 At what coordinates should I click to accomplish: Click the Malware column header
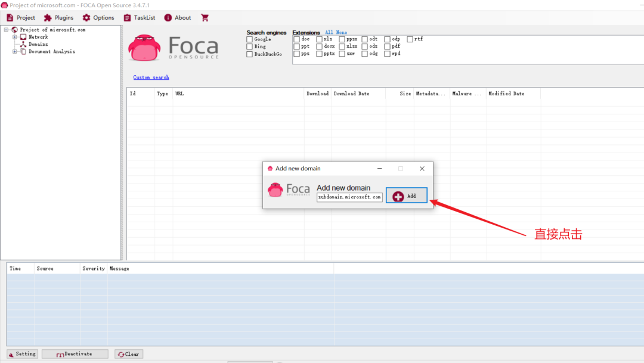tap(468, 94)
